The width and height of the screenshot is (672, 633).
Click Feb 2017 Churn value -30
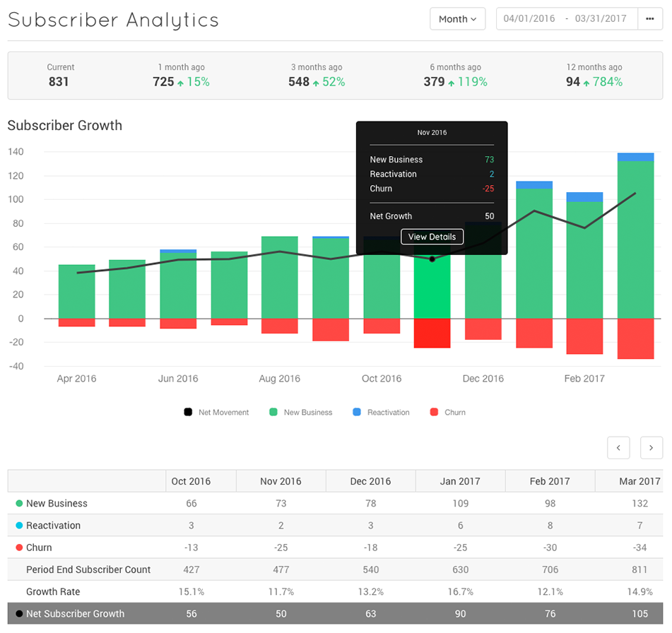click(550, 548)
